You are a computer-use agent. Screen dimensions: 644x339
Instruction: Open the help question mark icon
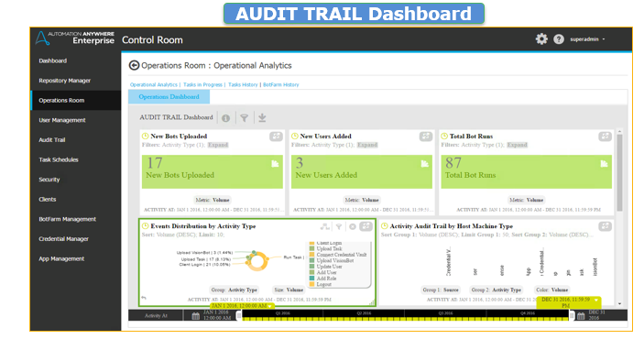point(559,39)
